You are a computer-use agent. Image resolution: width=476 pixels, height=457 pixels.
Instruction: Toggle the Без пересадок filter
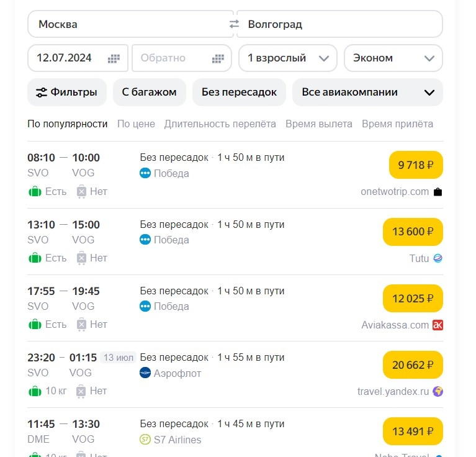coord(239,92)
